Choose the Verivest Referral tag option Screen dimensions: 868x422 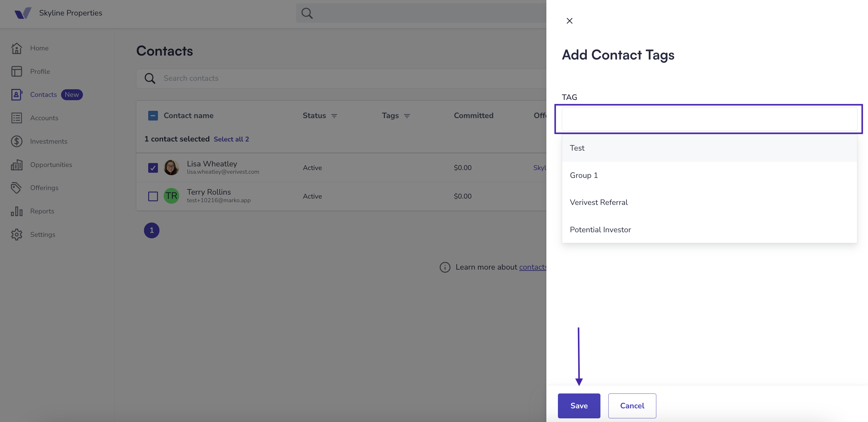(709, 202)
